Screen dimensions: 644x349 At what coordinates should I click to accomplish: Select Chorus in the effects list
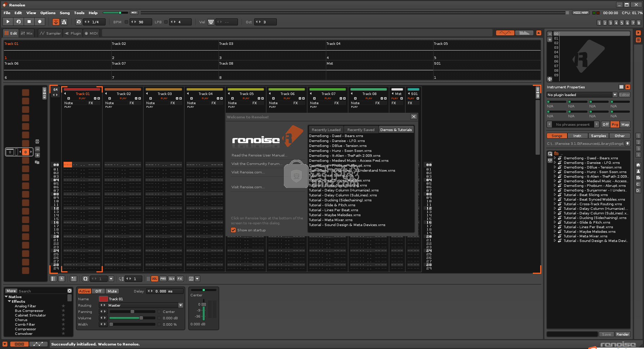[21, 320]
